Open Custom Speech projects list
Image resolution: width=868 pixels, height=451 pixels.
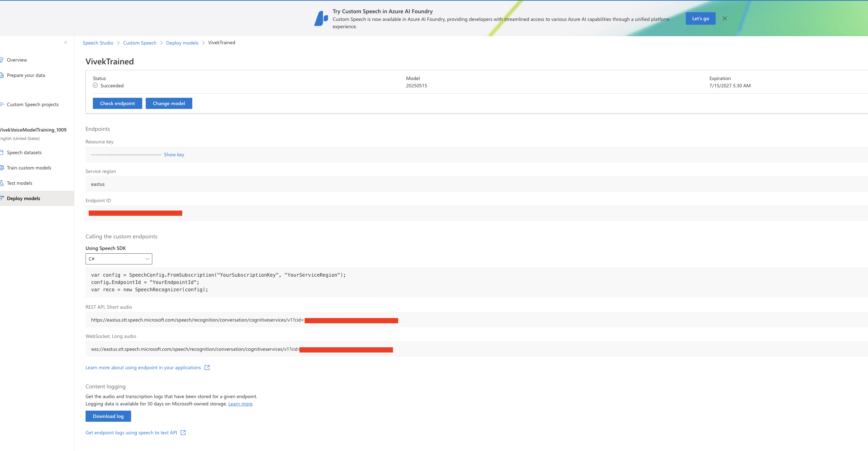pos(33,104)
